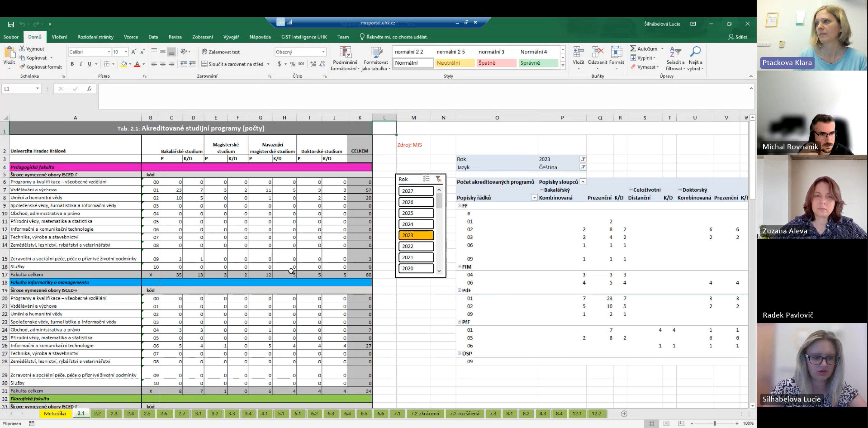Open Najít a vybrat magnifier
The height and width of the screenshot is (428, 868).
coord(695,59)
